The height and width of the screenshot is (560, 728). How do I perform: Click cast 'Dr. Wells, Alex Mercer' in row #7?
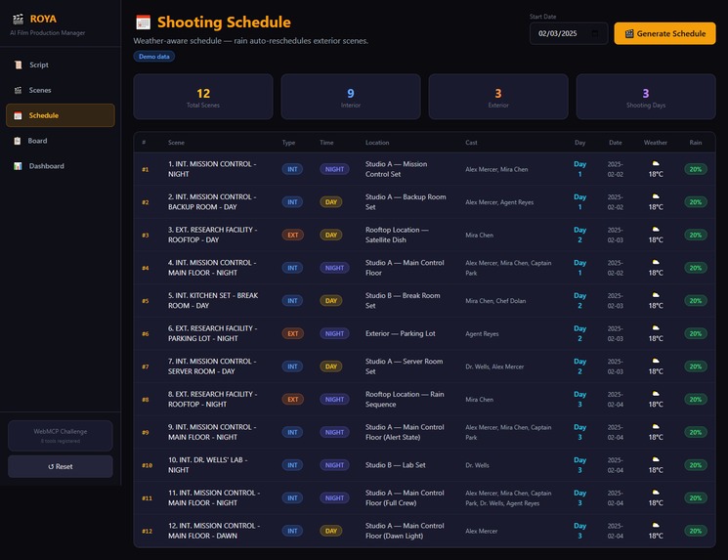click(x=494, y=366)
